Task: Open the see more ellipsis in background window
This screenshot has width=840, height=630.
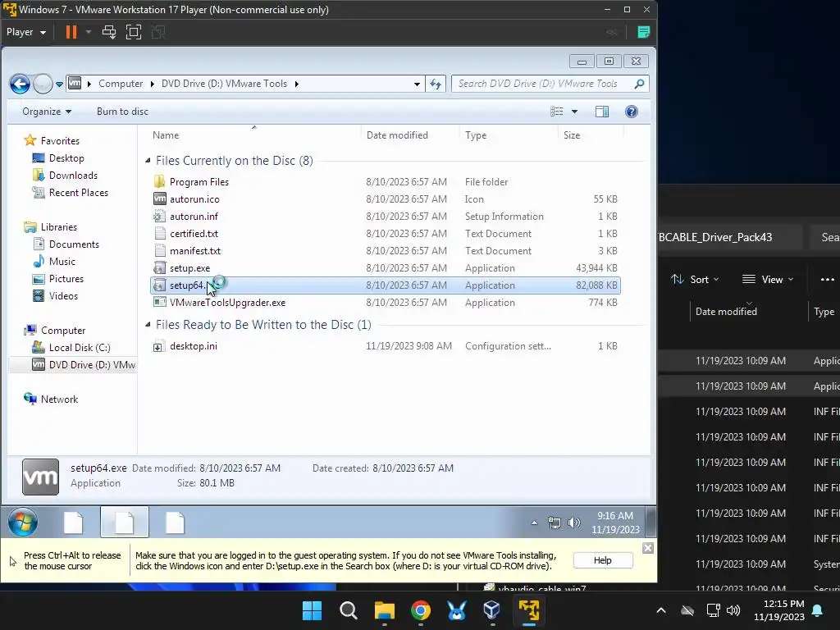Action: click(x=827, y=280)
